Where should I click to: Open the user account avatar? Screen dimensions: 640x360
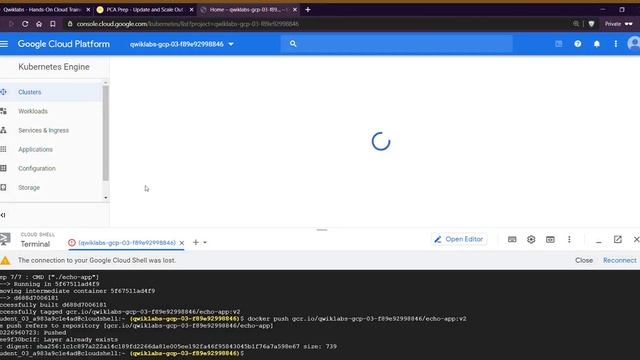click(633, 43)
